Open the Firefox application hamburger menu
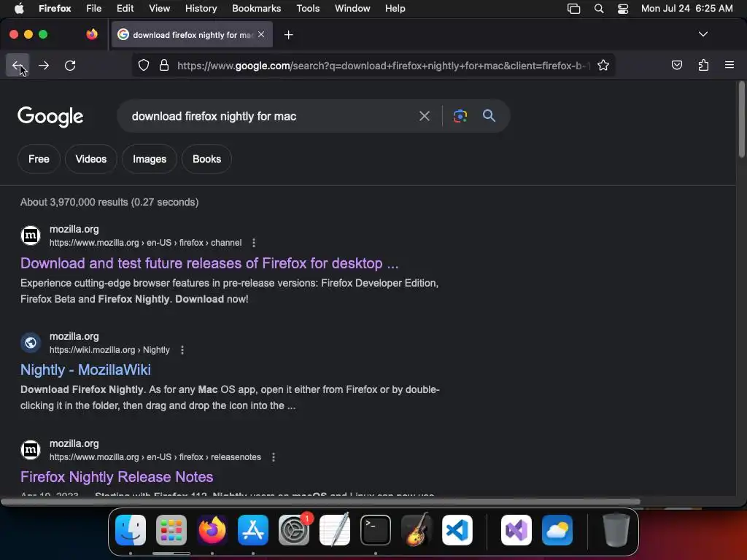This screenshot has width=747, height=560. point(729,65)
